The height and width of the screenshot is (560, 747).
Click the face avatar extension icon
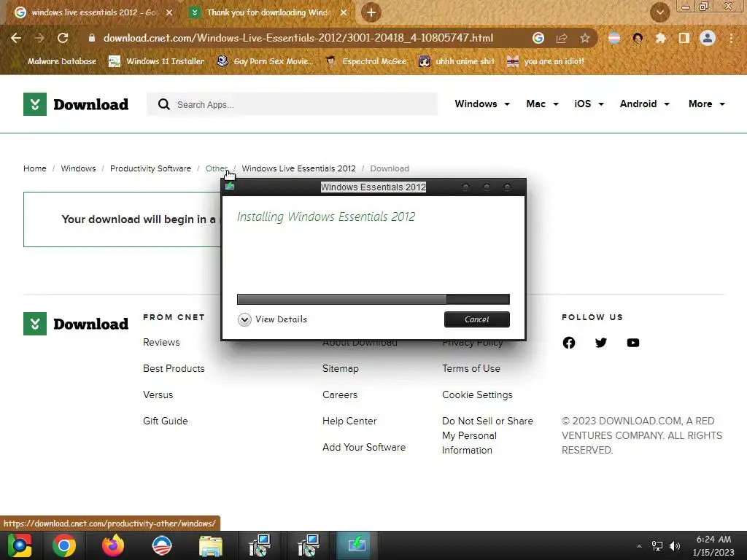click(638, 38)
